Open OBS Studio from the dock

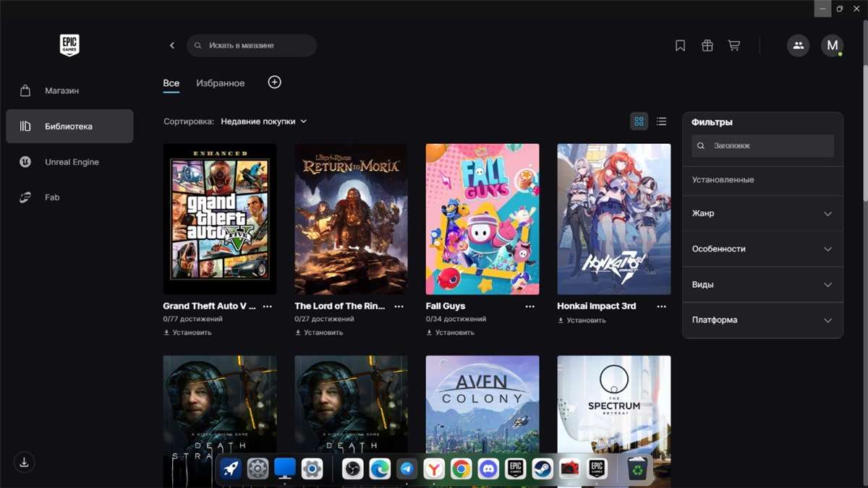click(x=352, y=469)
